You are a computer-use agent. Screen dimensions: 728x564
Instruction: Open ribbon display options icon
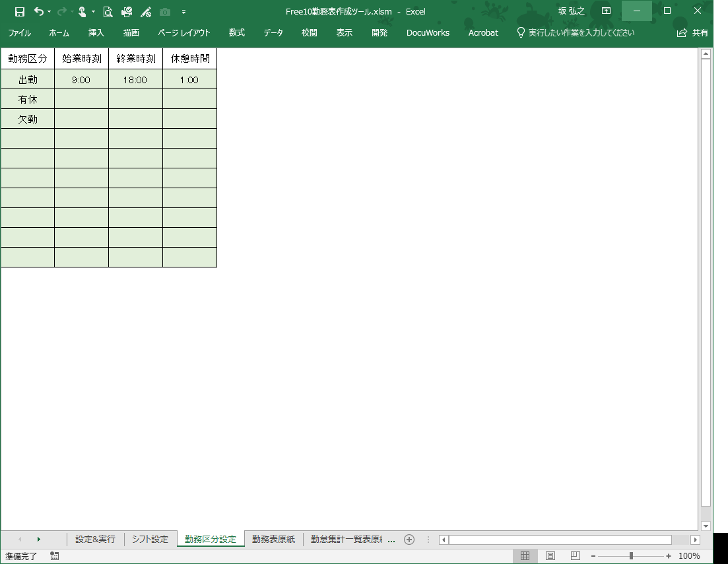pyautogui.click(x=606, y=11)
